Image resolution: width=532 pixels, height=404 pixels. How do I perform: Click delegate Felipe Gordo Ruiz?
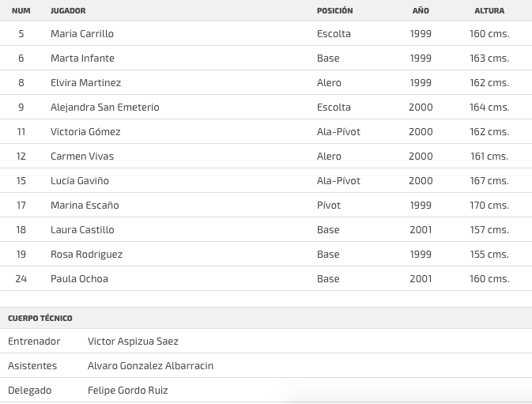(127, 391)
